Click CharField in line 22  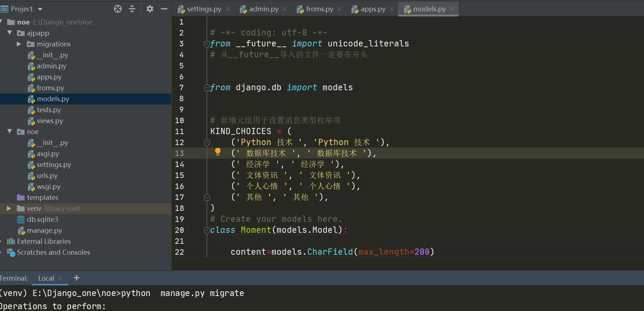(x=330, y=252)
